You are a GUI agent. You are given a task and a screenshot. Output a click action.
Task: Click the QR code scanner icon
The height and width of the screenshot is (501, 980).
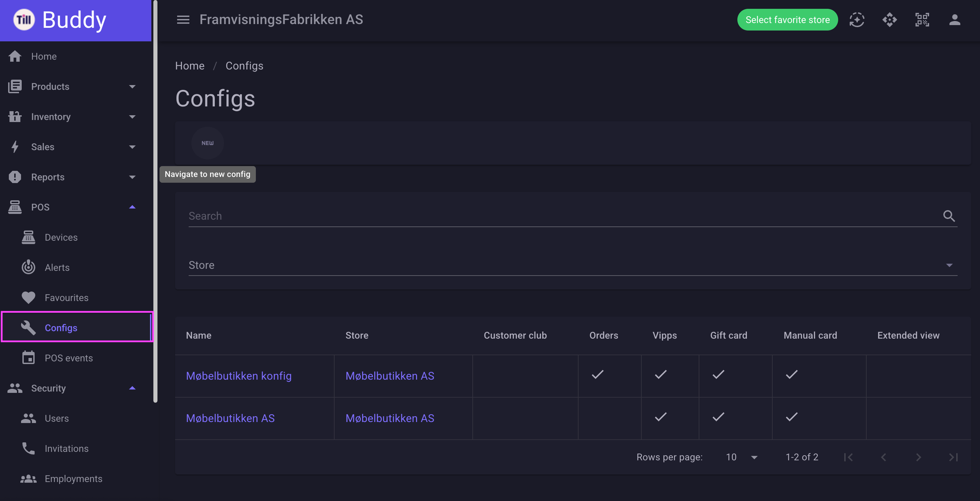click(922, 20)
